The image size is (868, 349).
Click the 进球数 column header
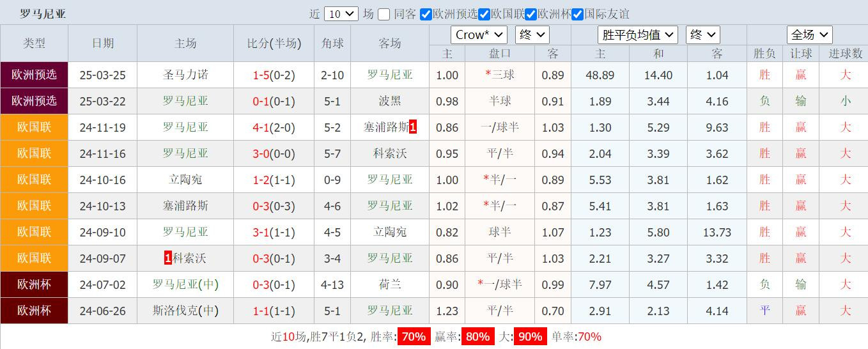(x=846, y=54)
